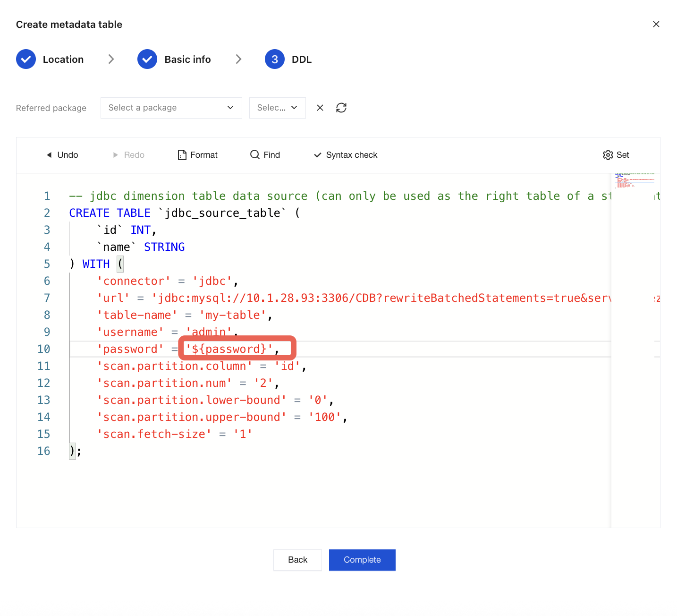Run the Syntax check
Screen dimensions: 677x616
tap(346, 155)
